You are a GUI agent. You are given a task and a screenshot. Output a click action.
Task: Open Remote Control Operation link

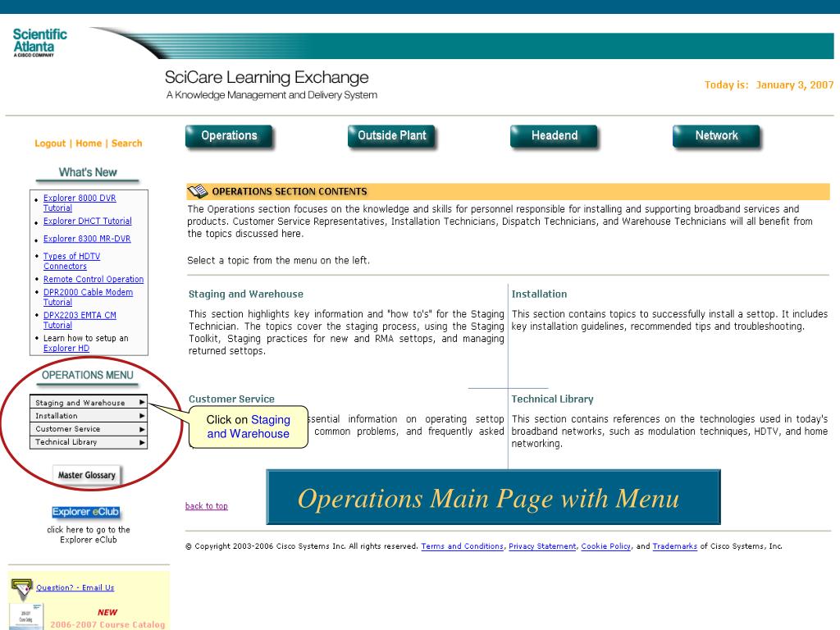click(94, 279)
